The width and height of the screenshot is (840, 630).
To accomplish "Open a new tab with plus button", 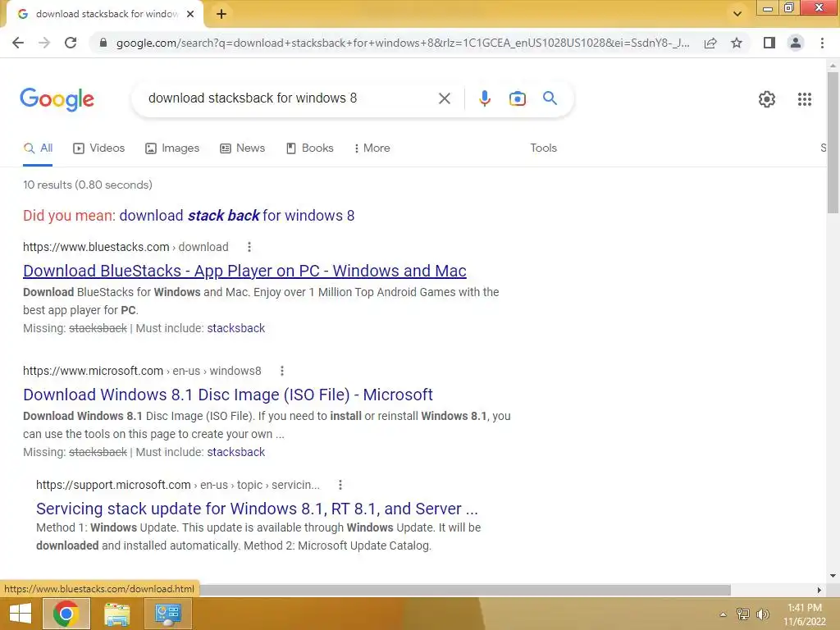I will [221, 14].
